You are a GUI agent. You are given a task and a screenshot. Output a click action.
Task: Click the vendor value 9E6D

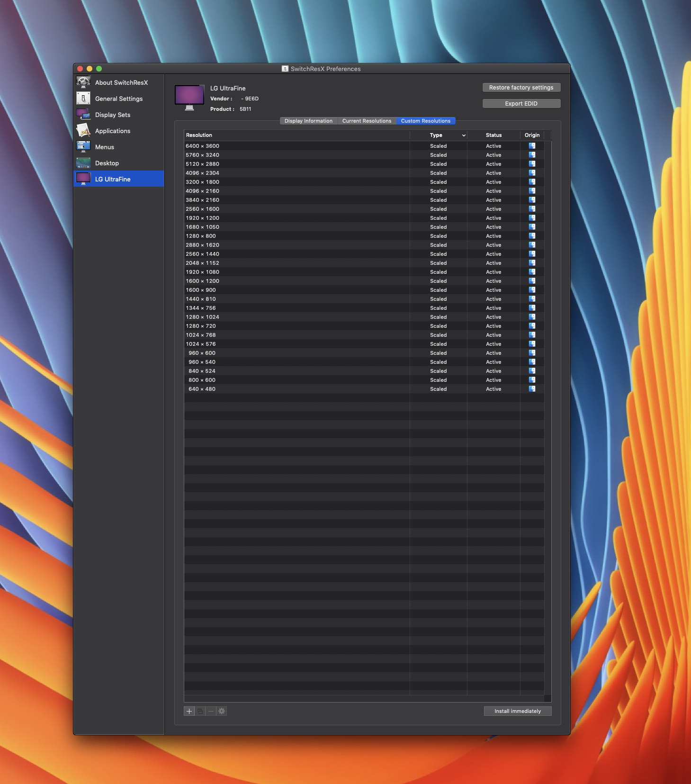coord(251,99)
